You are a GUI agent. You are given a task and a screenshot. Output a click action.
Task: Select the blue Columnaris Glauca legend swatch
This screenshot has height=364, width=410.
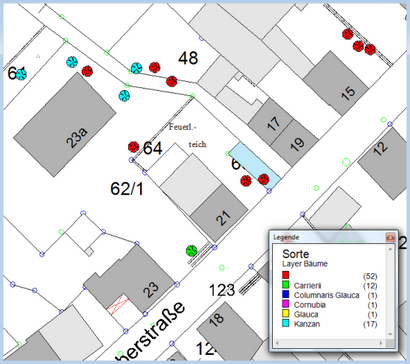coord(286,295)
